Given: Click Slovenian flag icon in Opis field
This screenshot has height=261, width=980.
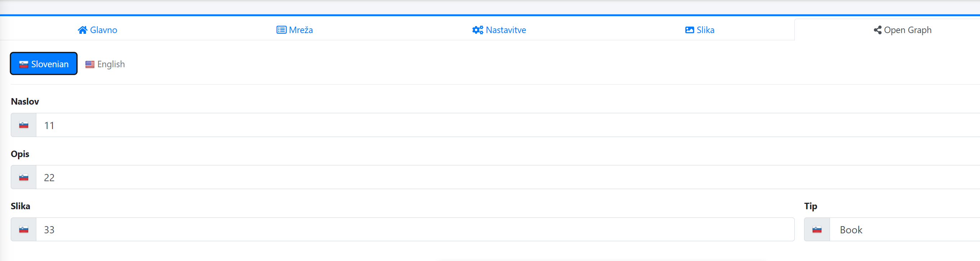Looking at the screenshot, I should (x=24, y=178).
